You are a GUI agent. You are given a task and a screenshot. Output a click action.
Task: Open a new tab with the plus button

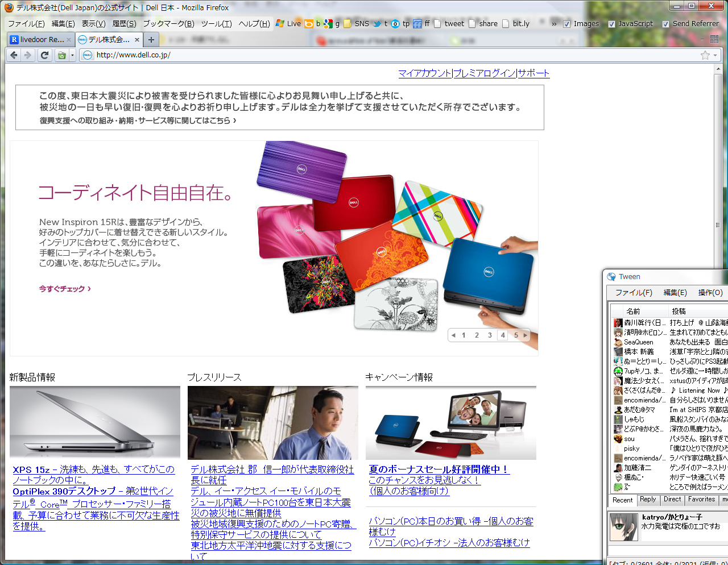(151, 40)
